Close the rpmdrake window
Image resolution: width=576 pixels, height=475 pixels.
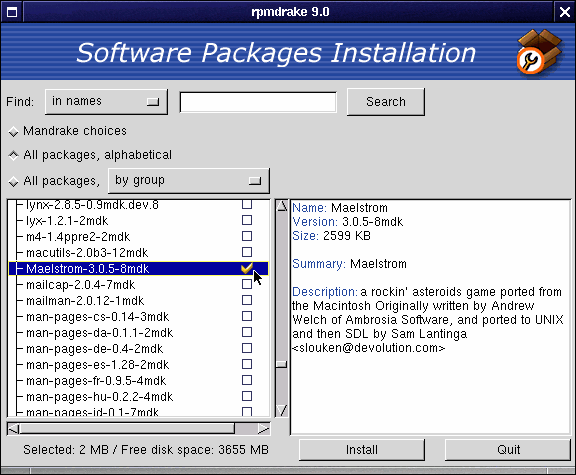click(x=565, y=12)
